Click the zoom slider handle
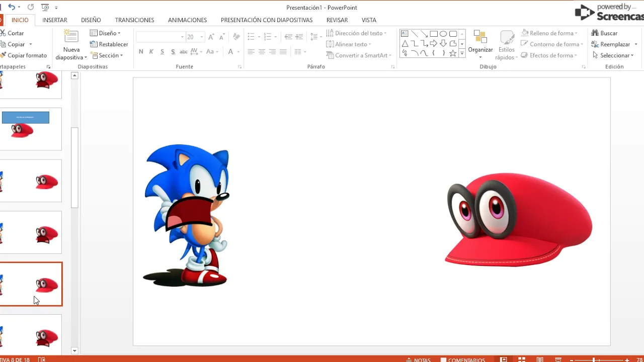 coord(594,360)
